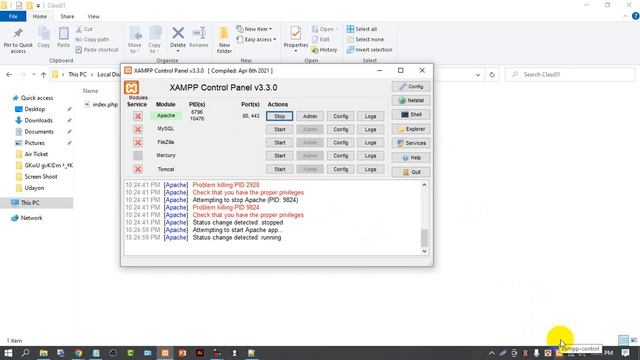640x360 pixels.
Task: Click Invert selection in ribbon
Action: click(x=369, y=50)
